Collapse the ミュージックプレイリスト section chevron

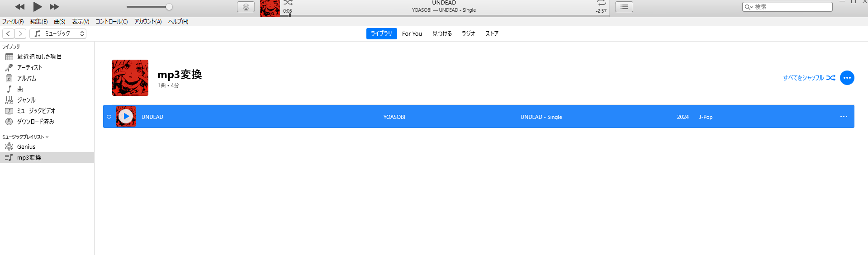(x=47, y=137)
